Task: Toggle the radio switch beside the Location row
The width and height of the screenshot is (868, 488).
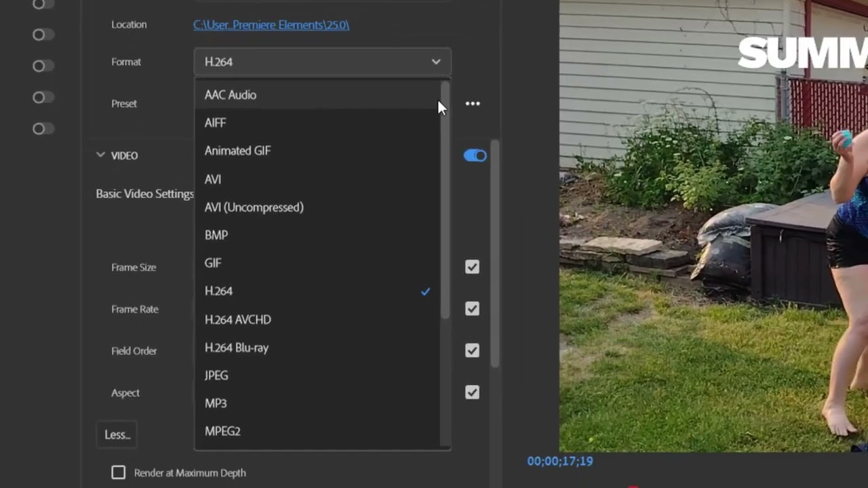Action: (43, 35)
